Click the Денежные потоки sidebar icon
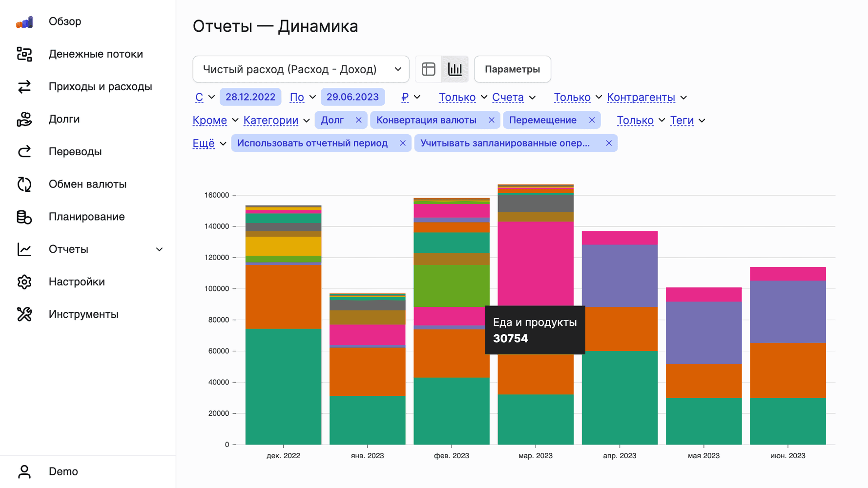 click(24, 54)
